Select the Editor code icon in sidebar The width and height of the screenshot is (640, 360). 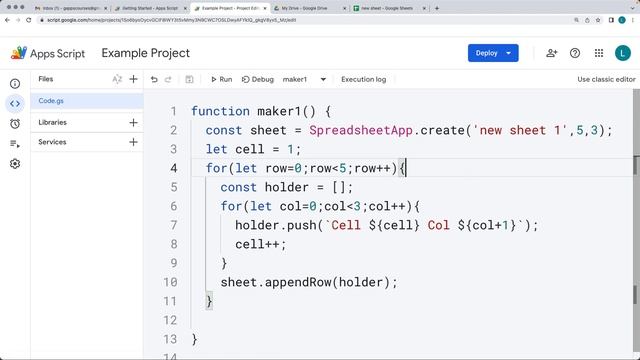click(x=15, y=104)
